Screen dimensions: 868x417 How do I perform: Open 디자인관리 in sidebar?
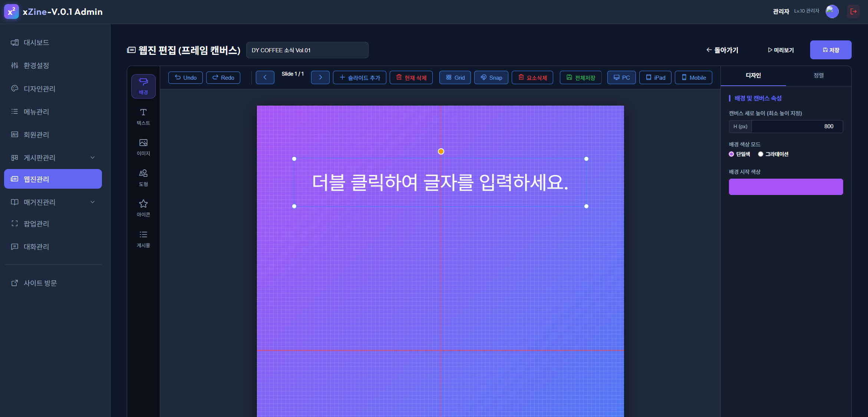click(x=53, y=89)
